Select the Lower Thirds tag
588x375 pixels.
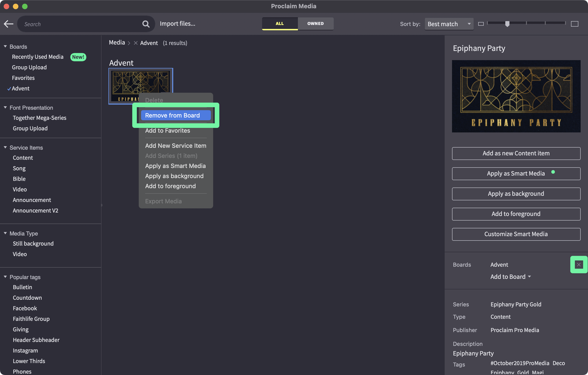[x=29, y=361]
